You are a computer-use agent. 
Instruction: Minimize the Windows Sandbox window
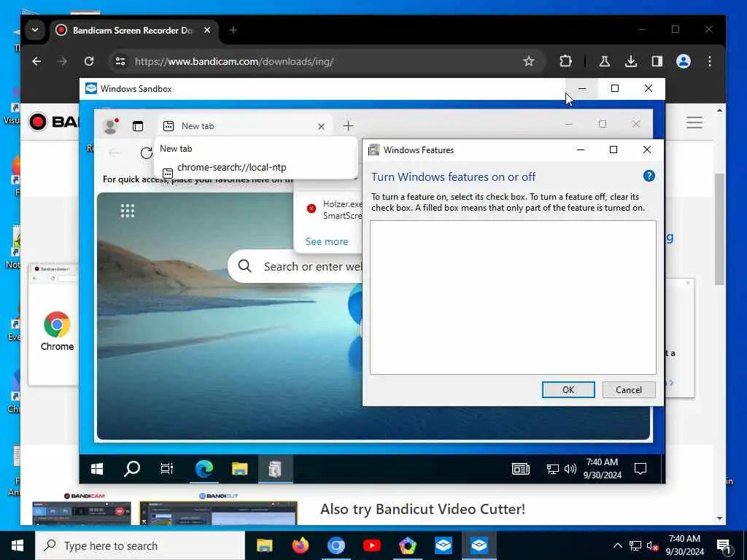tap(581, 88)
